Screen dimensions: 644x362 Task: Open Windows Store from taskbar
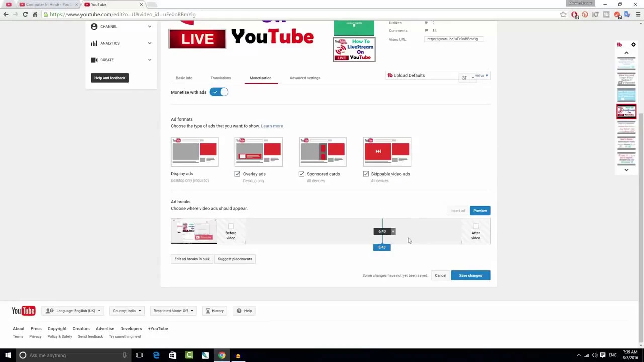tap(173, 355)
